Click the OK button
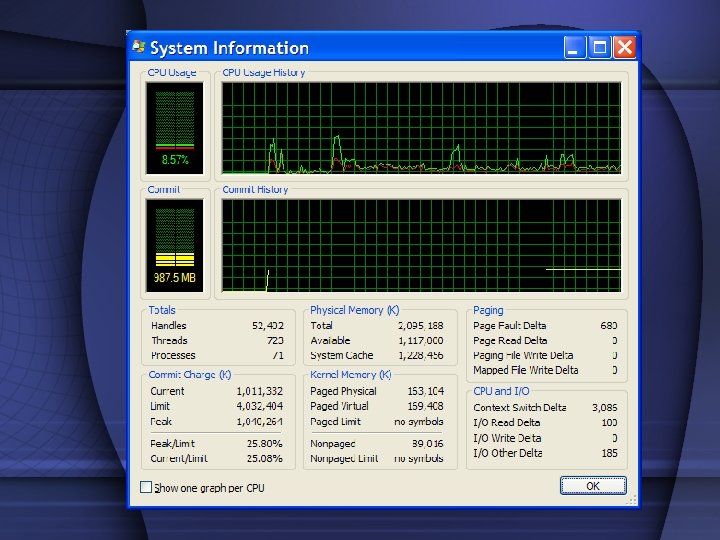This screenshot has width=720, height=540. click(593, 486)
